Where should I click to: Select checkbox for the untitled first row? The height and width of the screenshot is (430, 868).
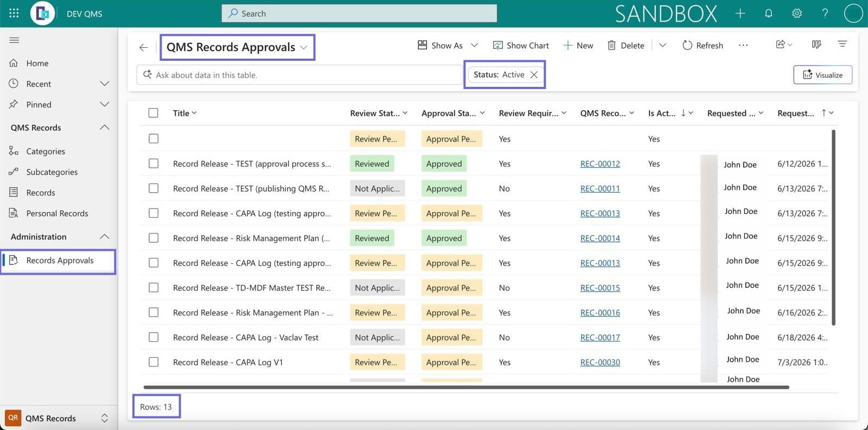coord(154,138)
